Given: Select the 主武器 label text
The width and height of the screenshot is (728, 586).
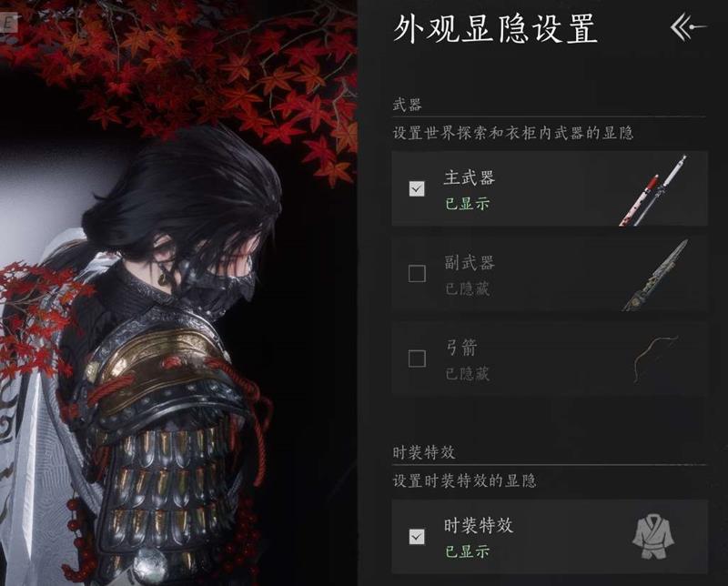Looking at the screenshot, I should [469, 177].
